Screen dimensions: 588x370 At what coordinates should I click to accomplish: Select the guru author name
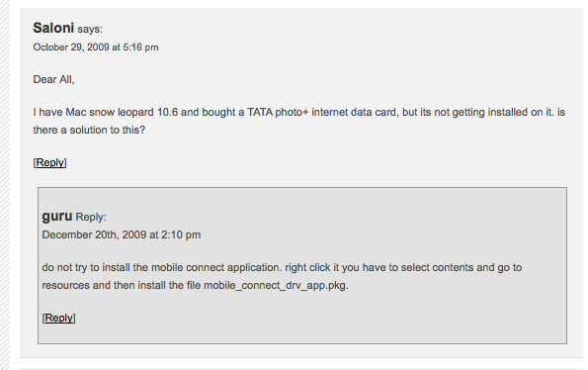[x=57, y=216]
